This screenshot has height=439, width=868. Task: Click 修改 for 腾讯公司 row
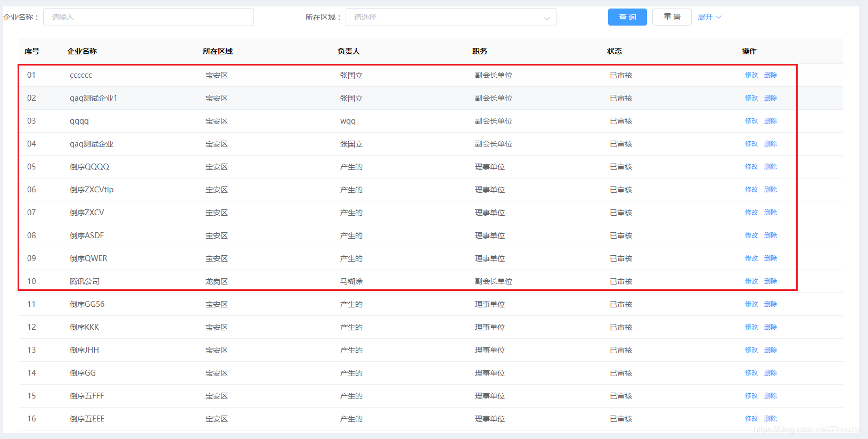point(751,281)
